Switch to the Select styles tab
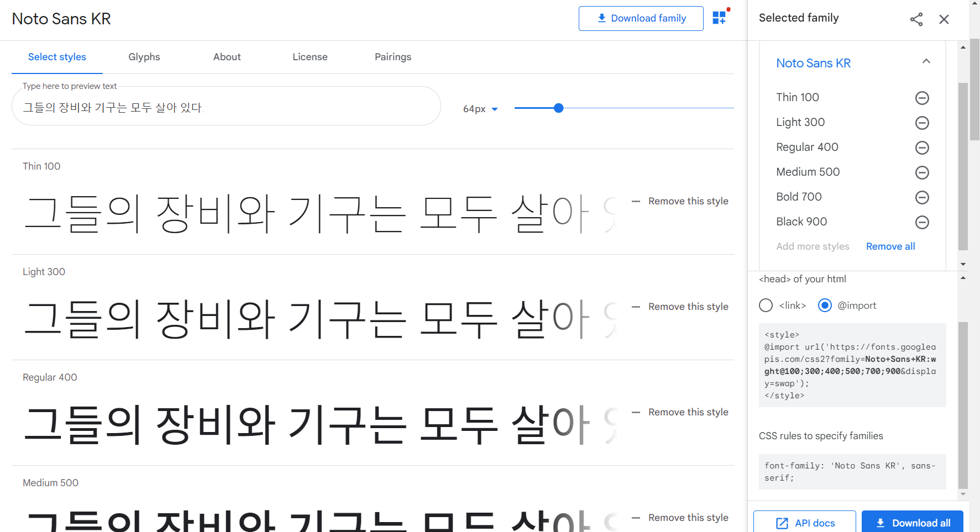The image size is (980, 532). pos(57,57)
